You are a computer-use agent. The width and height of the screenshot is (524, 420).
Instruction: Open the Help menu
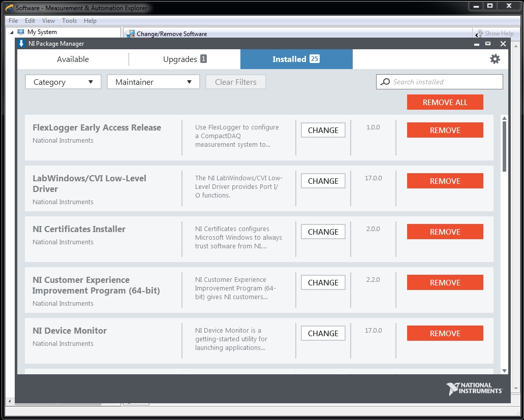[90, 21]
